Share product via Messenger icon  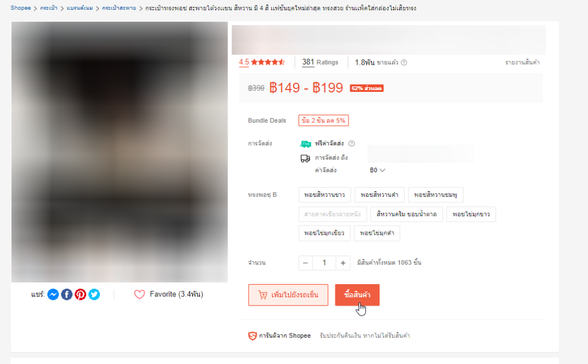coord(53,295)
